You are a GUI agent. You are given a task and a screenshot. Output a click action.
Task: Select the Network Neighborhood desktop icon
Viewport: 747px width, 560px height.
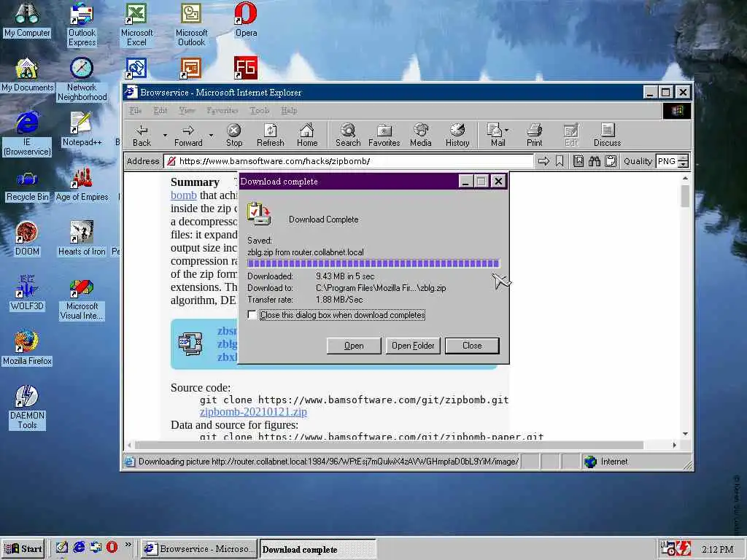pos(82,79)
